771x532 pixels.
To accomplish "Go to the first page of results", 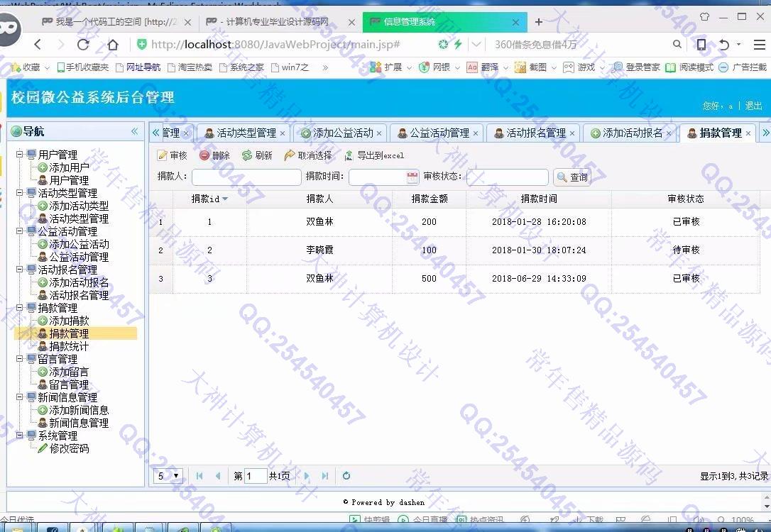I will [199, 475].
